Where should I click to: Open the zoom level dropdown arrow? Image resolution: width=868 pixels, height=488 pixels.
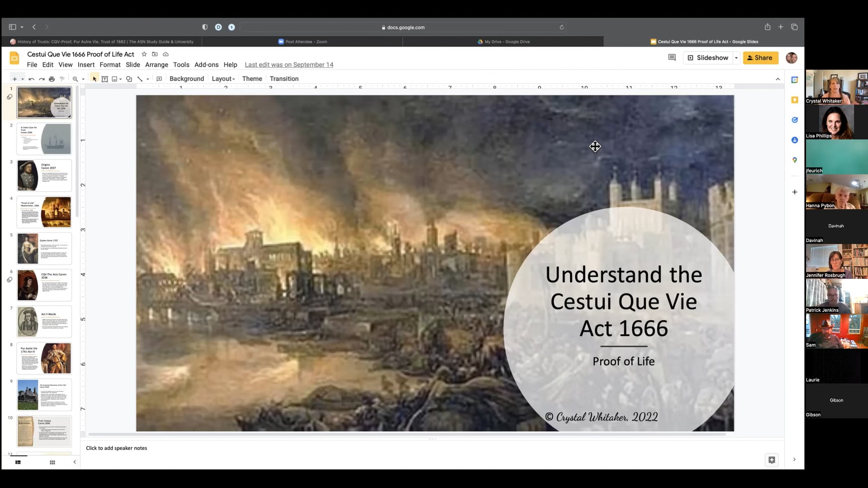[83, 79]
